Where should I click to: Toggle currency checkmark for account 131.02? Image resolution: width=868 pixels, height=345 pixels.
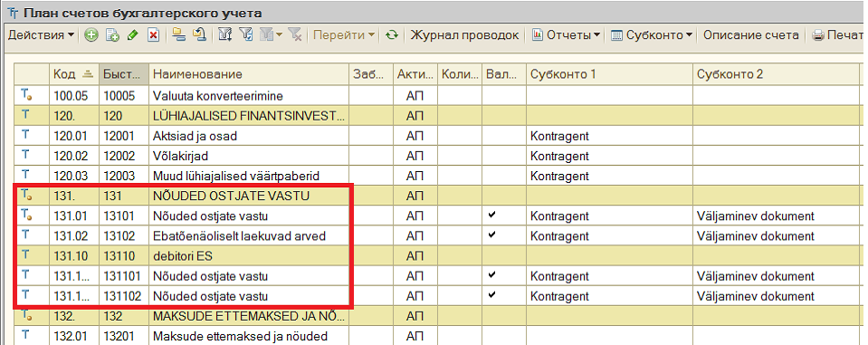(491, 235)
